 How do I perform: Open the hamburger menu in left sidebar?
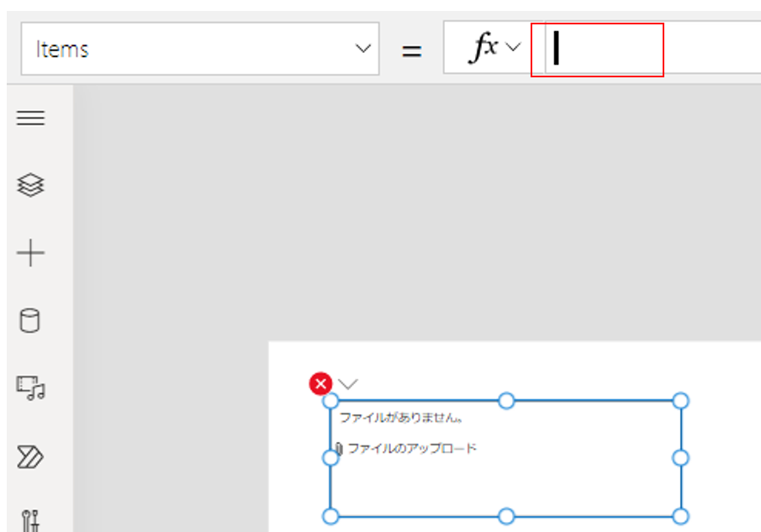(x=30, y=119)
